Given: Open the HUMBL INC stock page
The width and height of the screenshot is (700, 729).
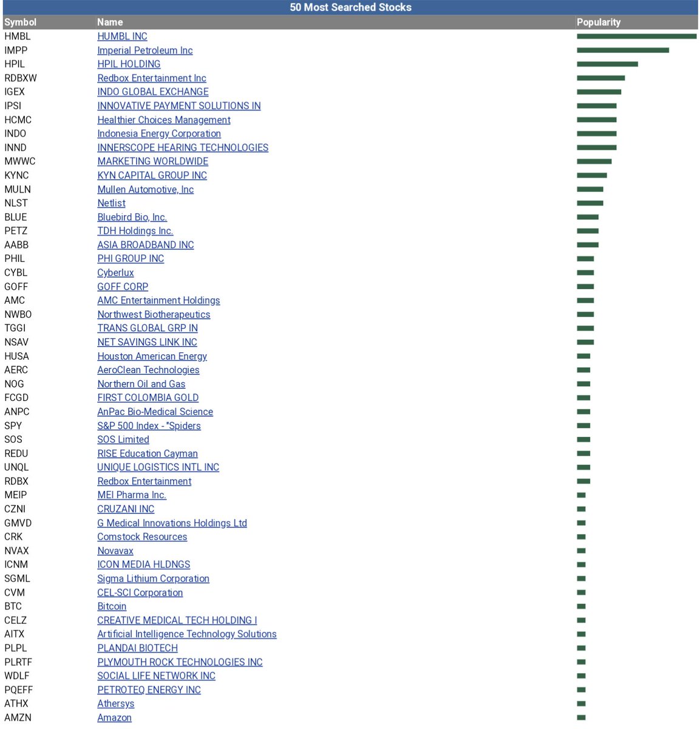Looking at the screenshot, I should (x=122, y=36).
